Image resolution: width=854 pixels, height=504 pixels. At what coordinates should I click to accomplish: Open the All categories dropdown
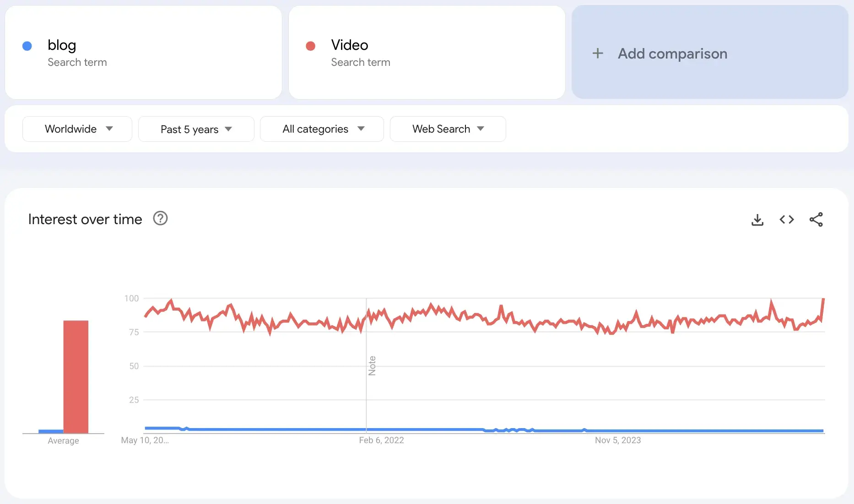point(322,129)
